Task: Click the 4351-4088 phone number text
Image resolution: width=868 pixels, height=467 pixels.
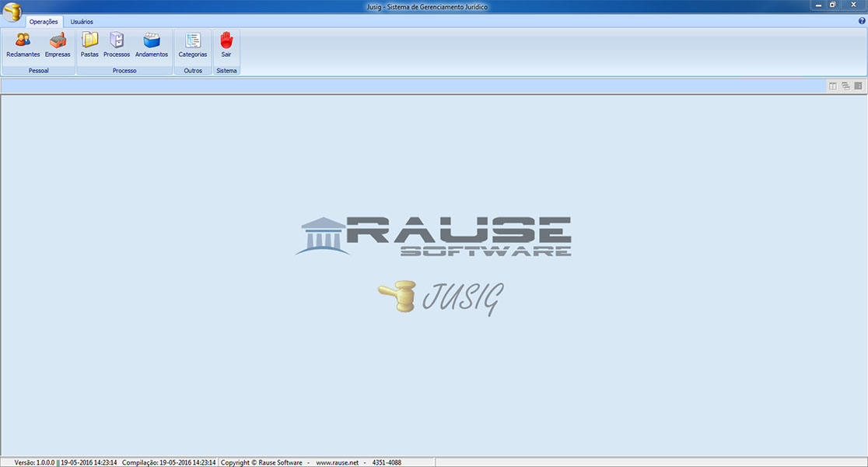Action: [x=387, y=462]
